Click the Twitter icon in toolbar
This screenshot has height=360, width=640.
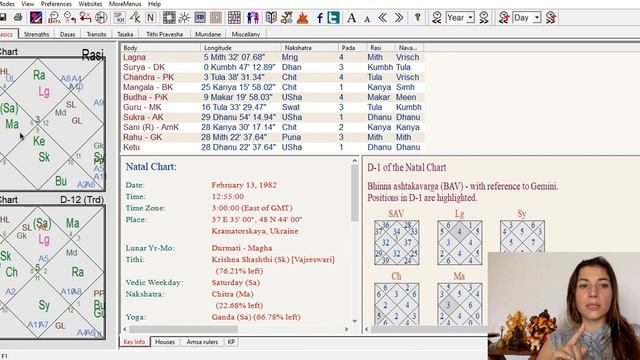point(333,18)
